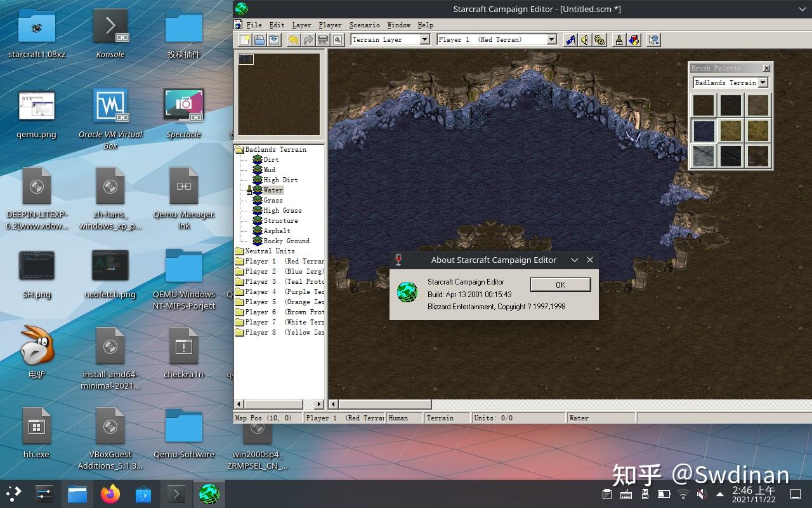Open the Edit menu
This screenshot has height=508, width=812.
point(277,25)
